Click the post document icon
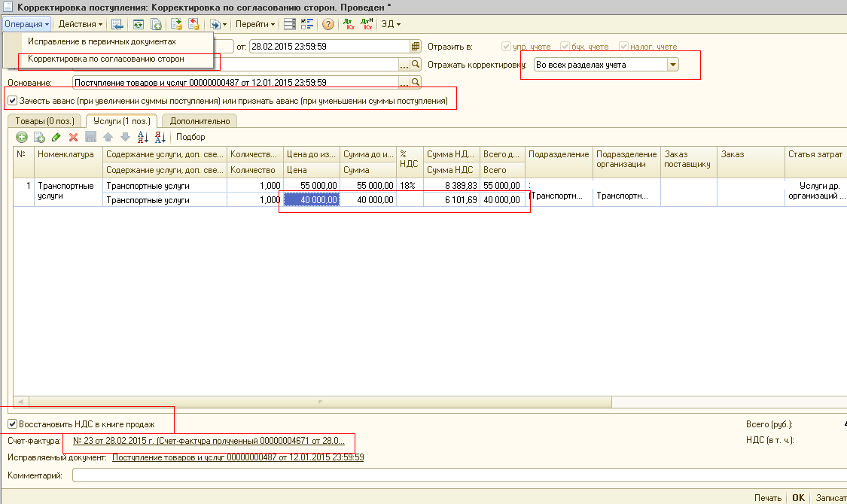Screen dimensions: 847x504 tap(176, 24)
